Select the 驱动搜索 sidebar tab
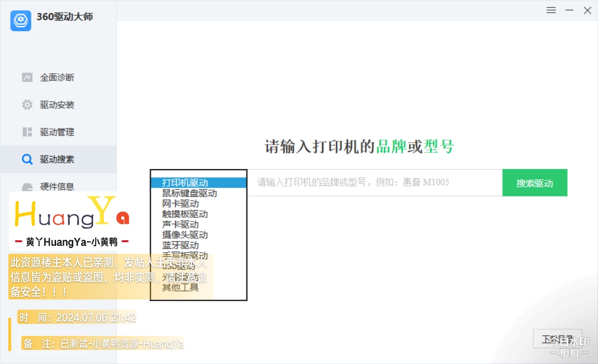598x364 pixels. click(59, 159)
